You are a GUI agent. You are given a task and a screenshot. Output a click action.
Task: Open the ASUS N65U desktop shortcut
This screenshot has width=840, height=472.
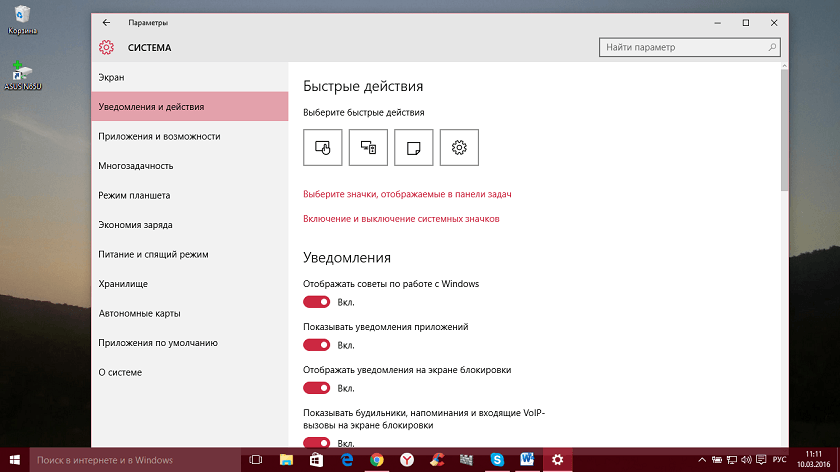(x=22, y=76)
